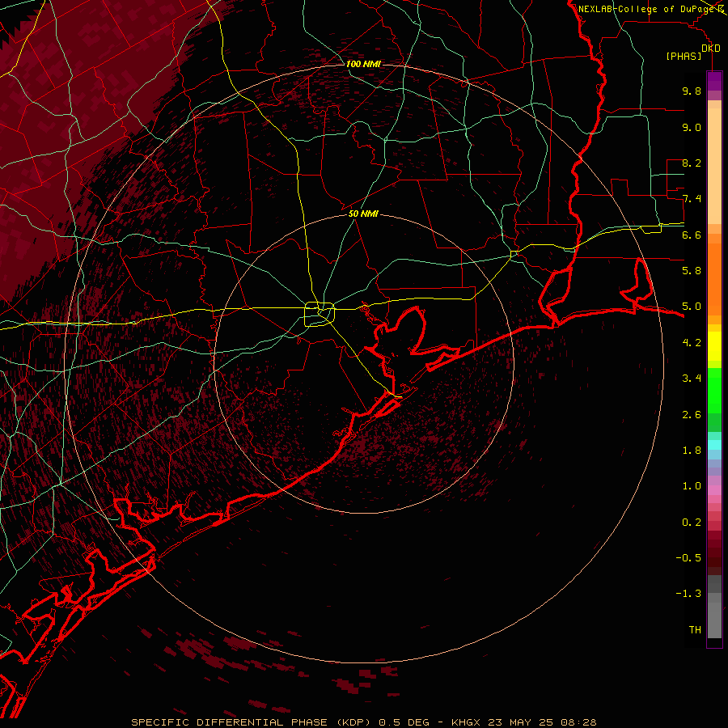Screen dimensions: 728x728
Task: Click the 6.6 scale value label
Action: pyautogui.click(x=692, y=235)
